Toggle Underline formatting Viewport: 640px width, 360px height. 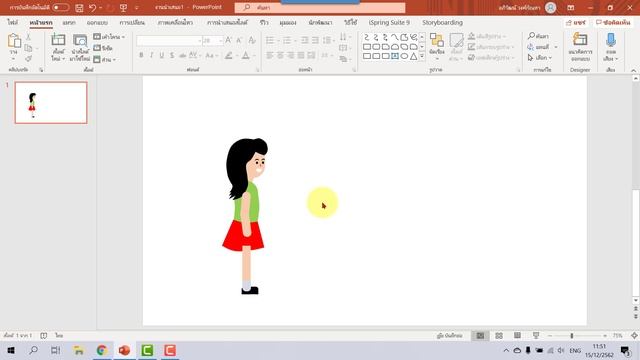tap(162, 55)
